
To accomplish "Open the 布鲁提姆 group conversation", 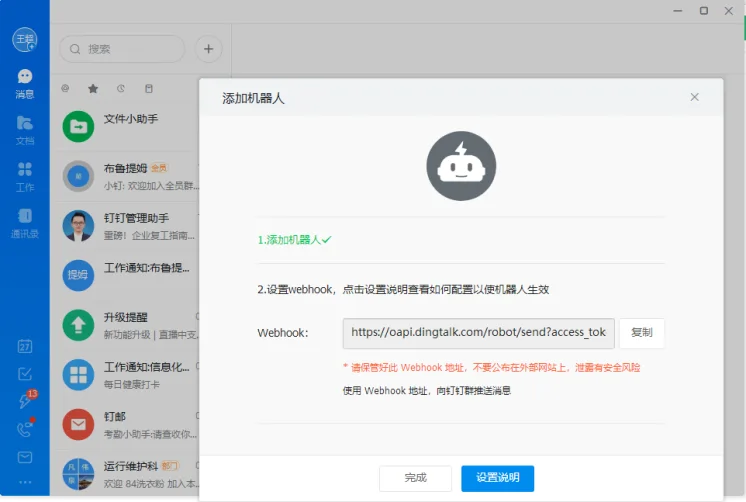I will coord(128,176).
